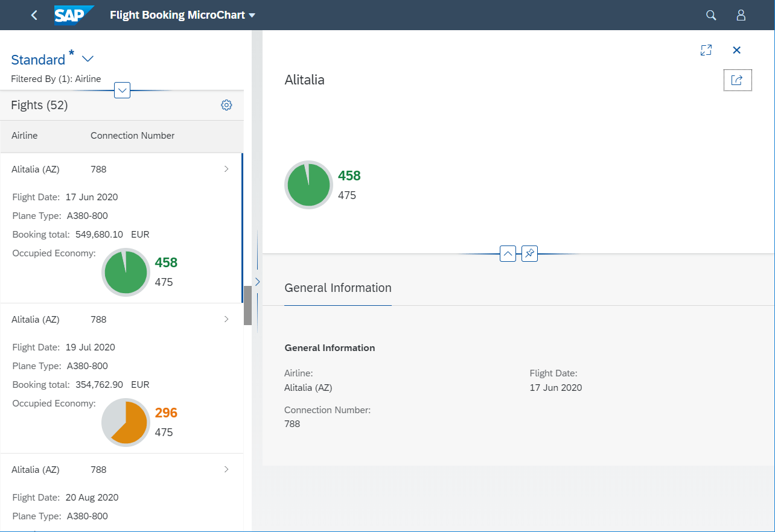Open the search icon in header

pos(711,15)
